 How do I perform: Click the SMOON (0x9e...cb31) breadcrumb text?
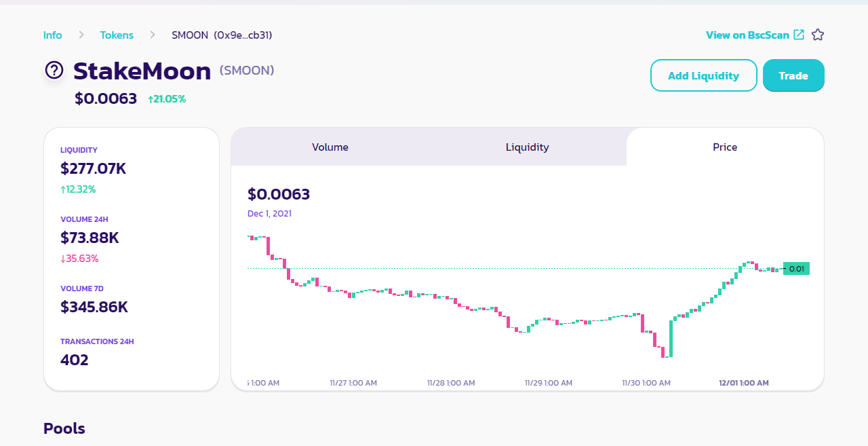click(222, 35)
